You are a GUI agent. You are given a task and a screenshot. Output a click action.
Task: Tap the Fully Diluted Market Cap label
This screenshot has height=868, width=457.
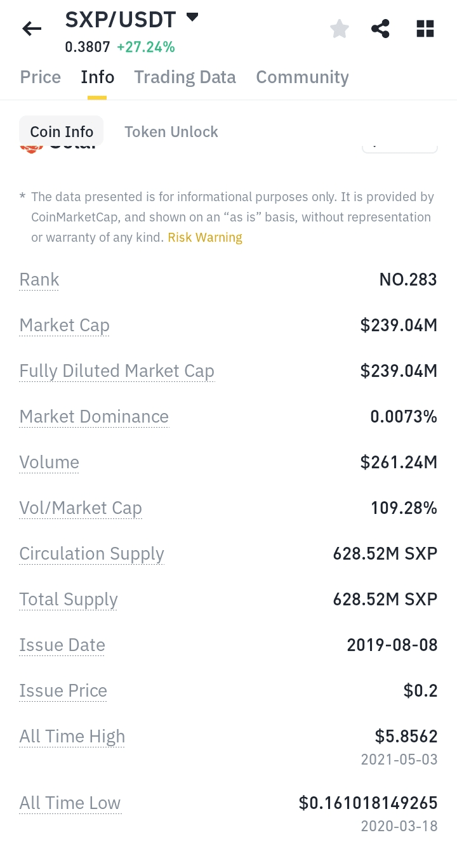[x=117, y=371]
